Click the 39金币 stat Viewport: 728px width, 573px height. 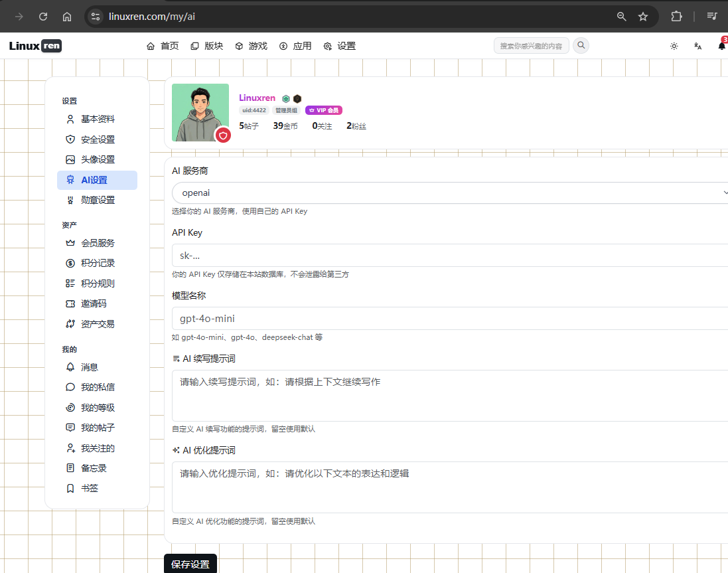coord(285,126)
